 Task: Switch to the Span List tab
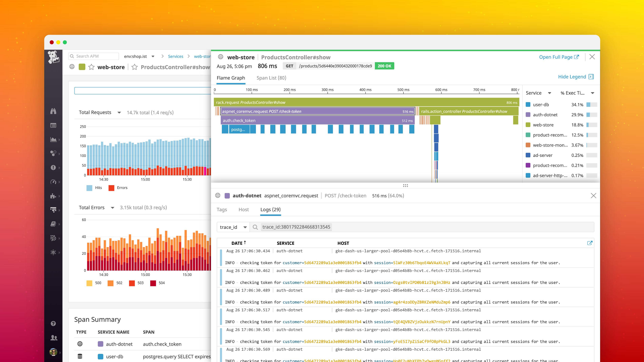click(x=271, y=78)
